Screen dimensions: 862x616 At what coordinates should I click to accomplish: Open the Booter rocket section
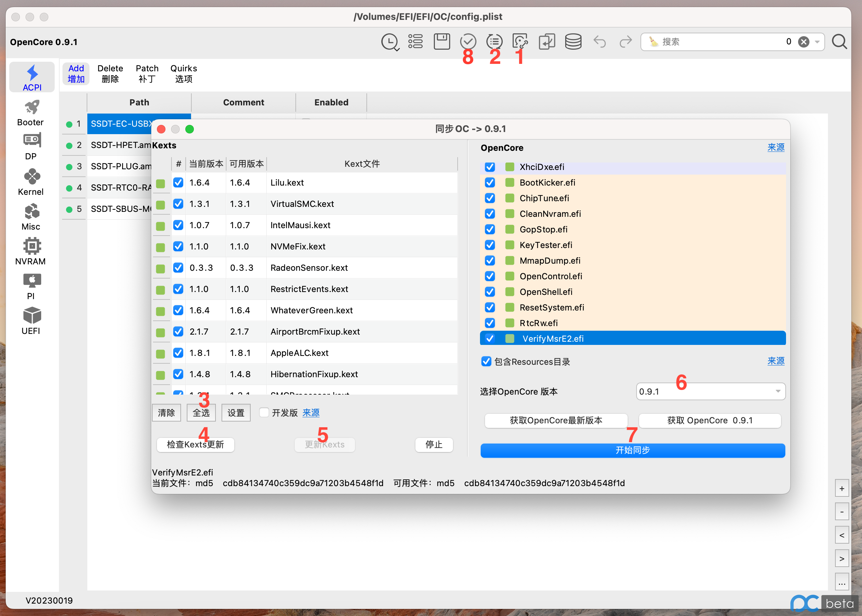click(x=31, y=112)
